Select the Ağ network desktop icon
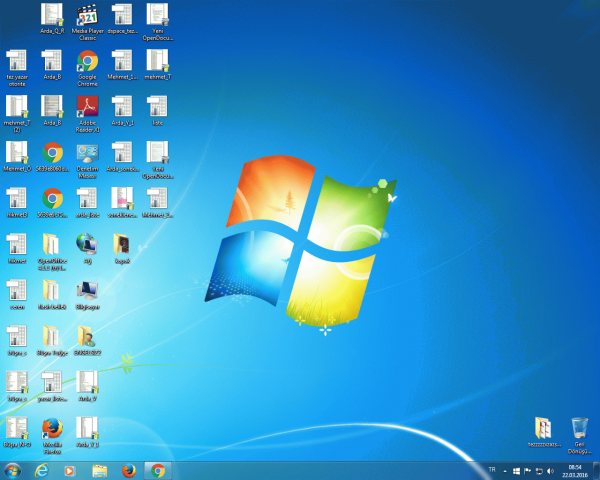Viewport: 600px width, 480px height. pos(87,243)
